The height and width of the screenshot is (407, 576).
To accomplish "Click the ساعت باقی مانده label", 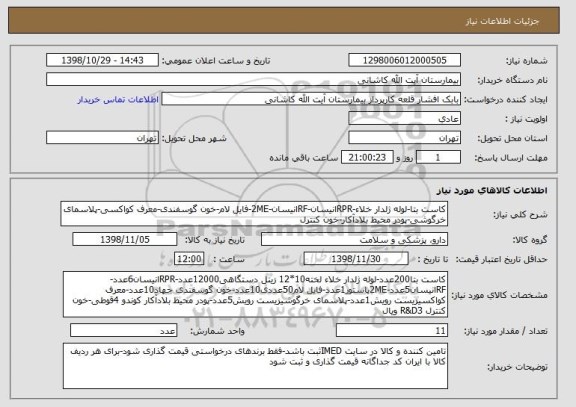I will point(304,158).
